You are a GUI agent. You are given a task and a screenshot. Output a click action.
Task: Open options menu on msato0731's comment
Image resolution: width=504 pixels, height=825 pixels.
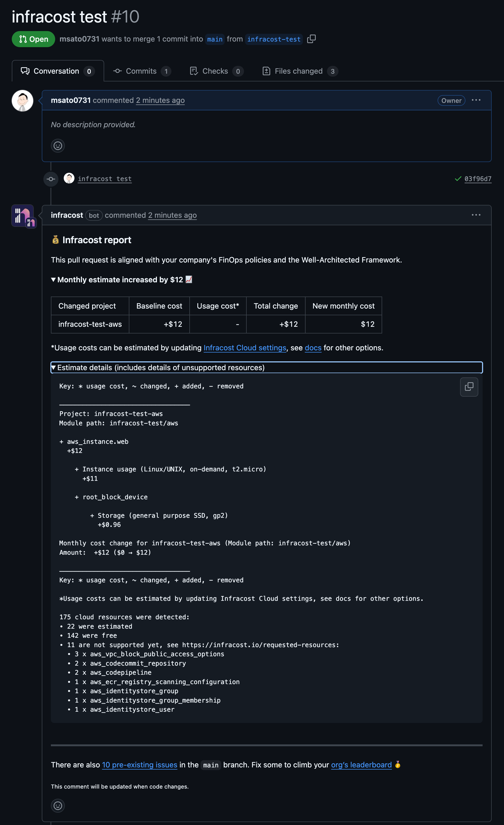tap(476, 100)
